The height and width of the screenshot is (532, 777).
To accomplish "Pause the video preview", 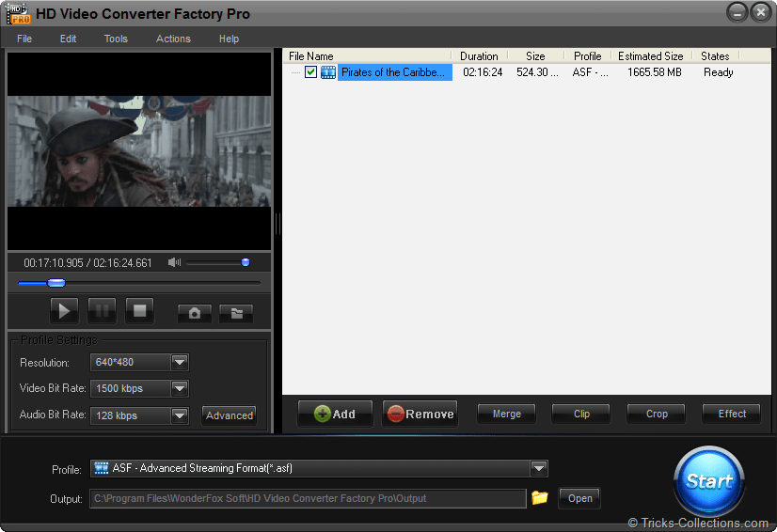I will point(102,311).
